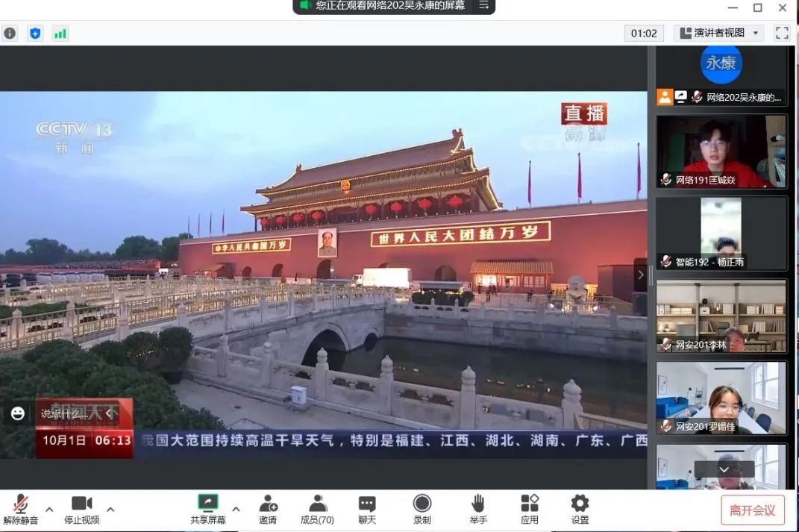
Task: Click muted mic icon on 智能192 - 杨正雨
Action: (x=666, y=261)
